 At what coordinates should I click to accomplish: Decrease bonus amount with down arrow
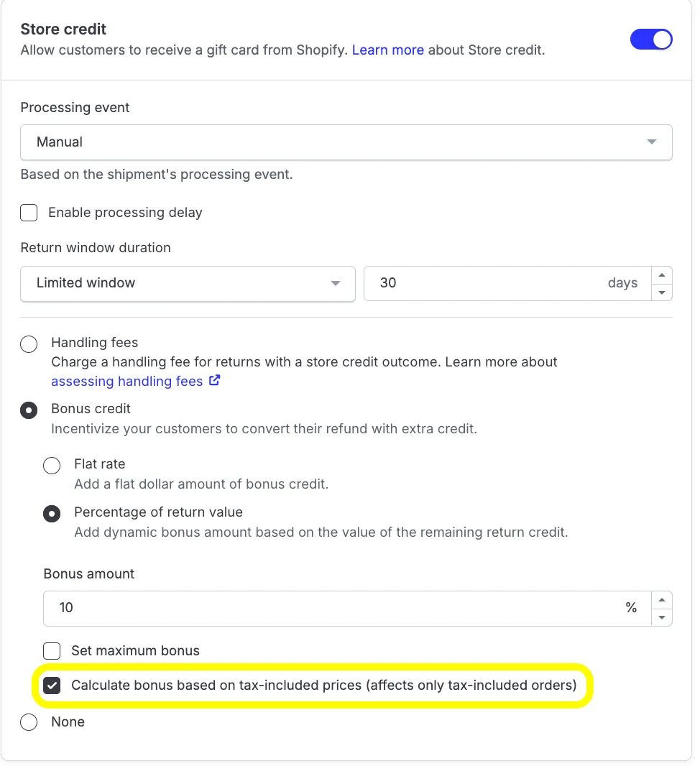tap(662, 617)
